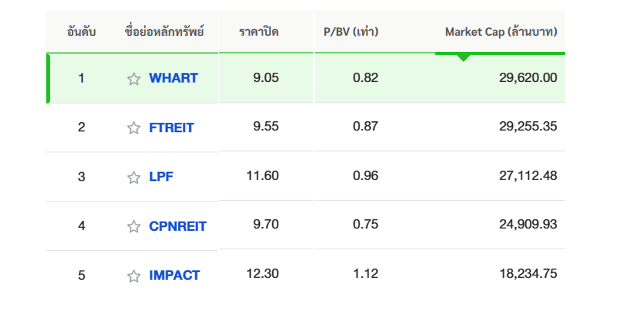This screenshot has height=321, width=644.
Task: Click rank number 4 row cell
Action: click(81, 226)
